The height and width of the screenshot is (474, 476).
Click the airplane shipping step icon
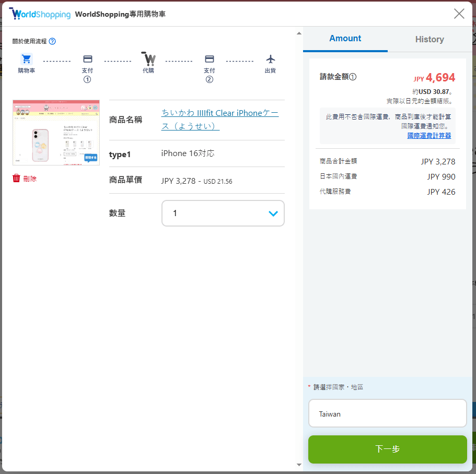[270, 59]
